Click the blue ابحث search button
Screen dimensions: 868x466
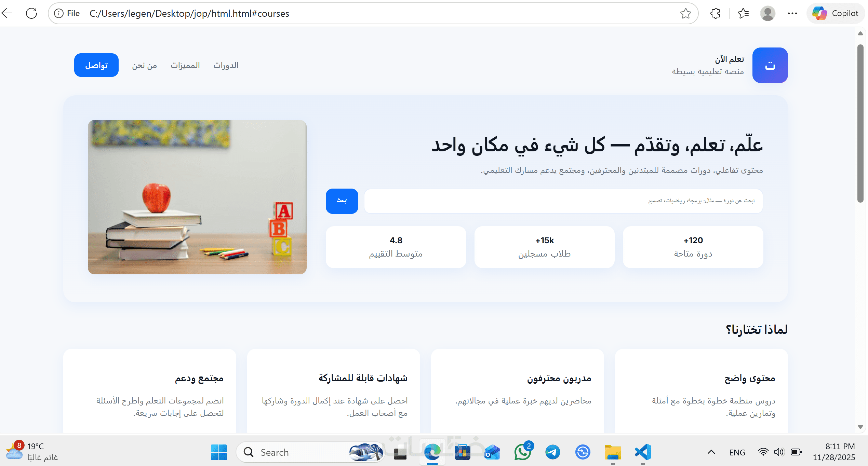tap(342, 201)
